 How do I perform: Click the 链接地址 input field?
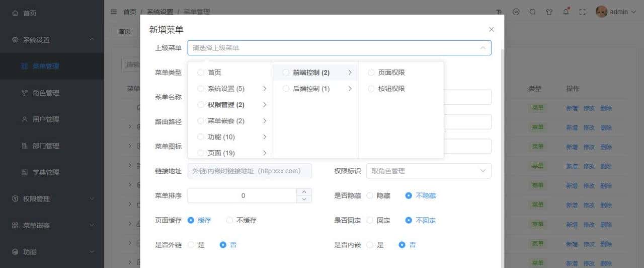pos(250,171)
